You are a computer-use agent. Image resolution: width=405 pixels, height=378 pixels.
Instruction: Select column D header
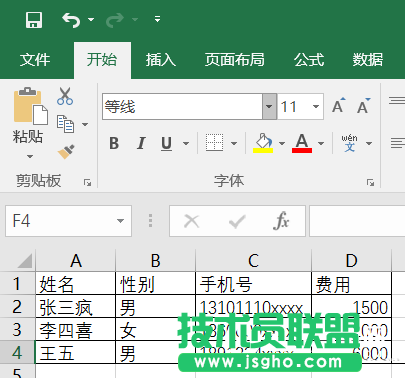point(351,261)
